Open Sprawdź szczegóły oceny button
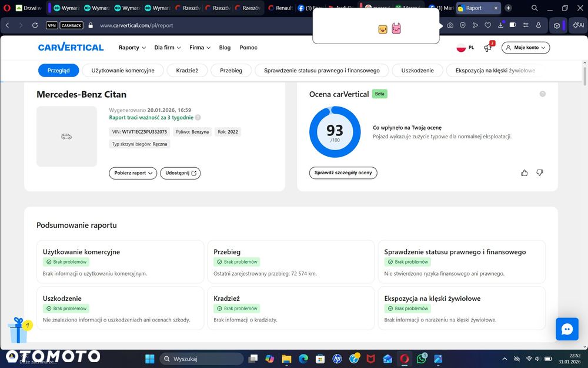Viewport: 588px width, 368px height. [343, 173]
